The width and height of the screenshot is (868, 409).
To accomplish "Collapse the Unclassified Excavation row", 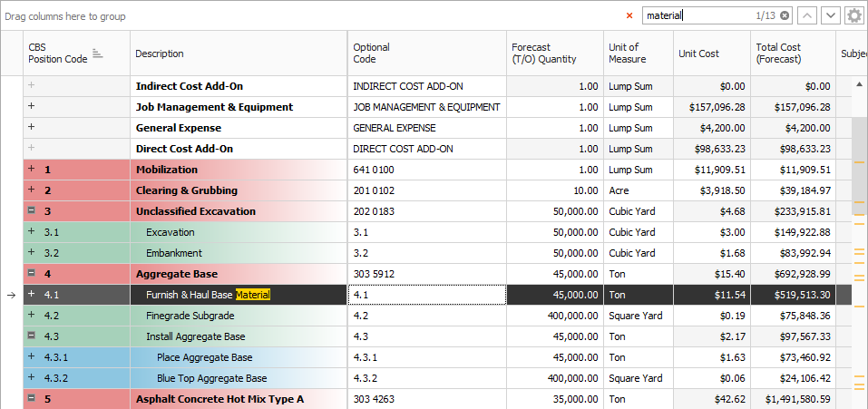I will pos(32,211).
